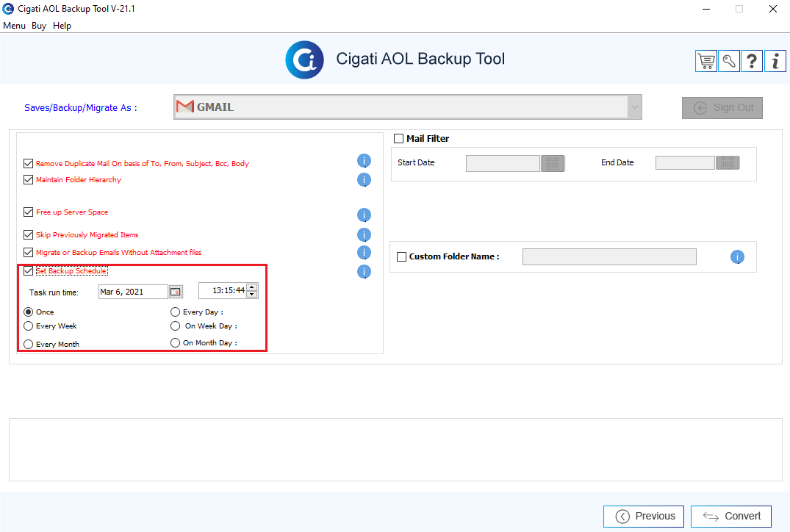Increase task run time with up arrow
Screen dimensions: 790x532
252,287
